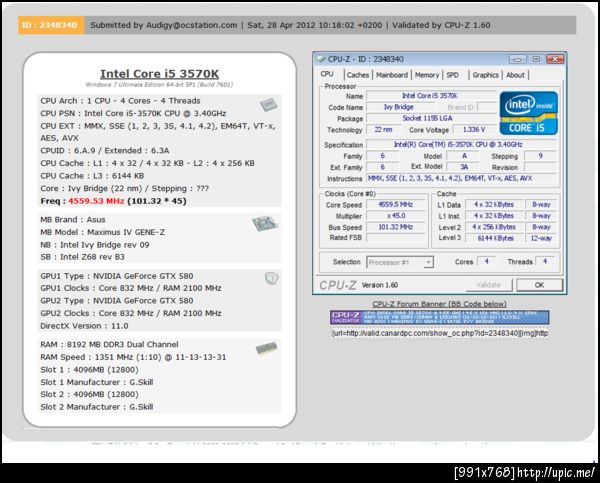Minimize the CPU-Z window
Viewport: 600px width, 483px height.
coord(517,59)
